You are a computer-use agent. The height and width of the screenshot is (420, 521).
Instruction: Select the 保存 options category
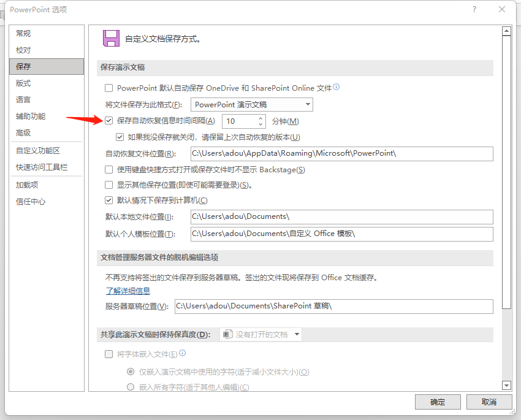coord(47,66)
